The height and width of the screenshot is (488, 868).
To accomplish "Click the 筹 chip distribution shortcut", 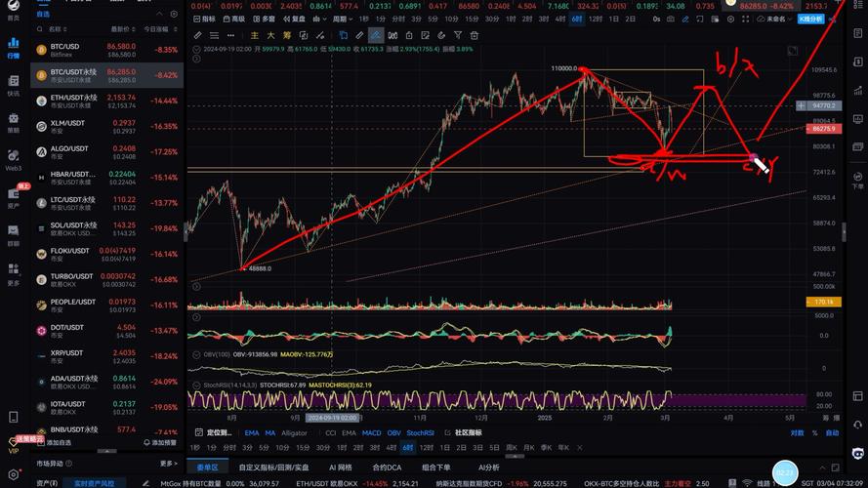I will [x=287, y=35].
